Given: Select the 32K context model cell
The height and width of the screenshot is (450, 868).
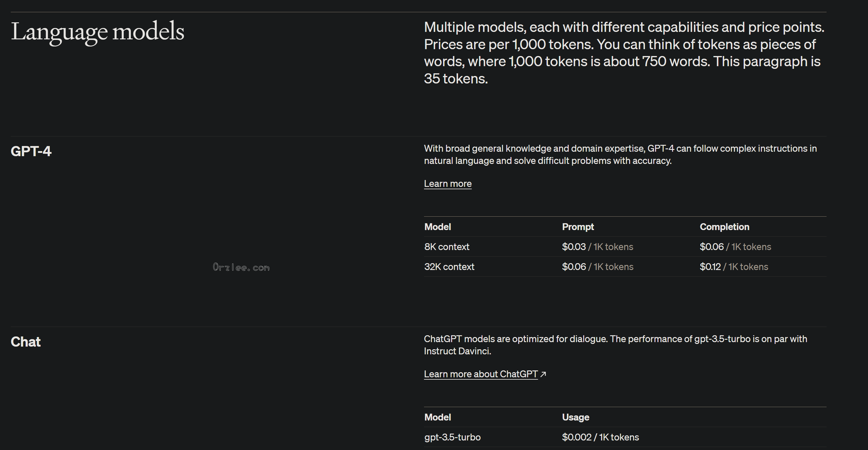Looking at the screenshot, I should 449,266.
